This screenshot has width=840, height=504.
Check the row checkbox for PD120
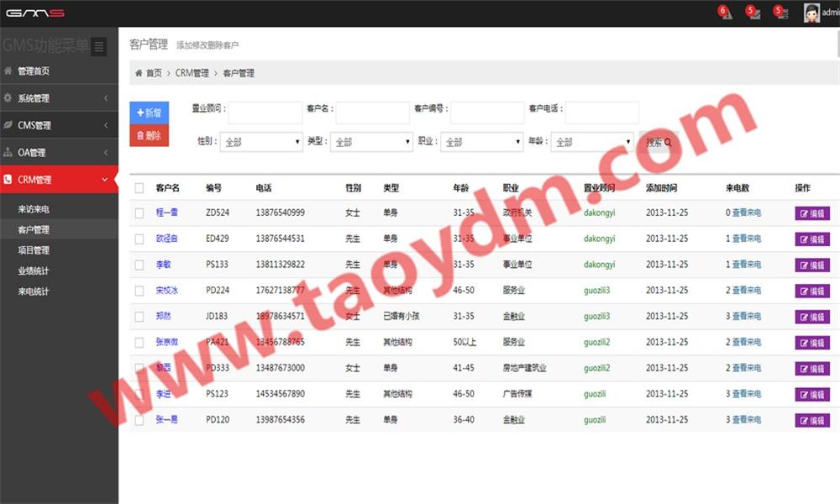click(x=139, y=420)
